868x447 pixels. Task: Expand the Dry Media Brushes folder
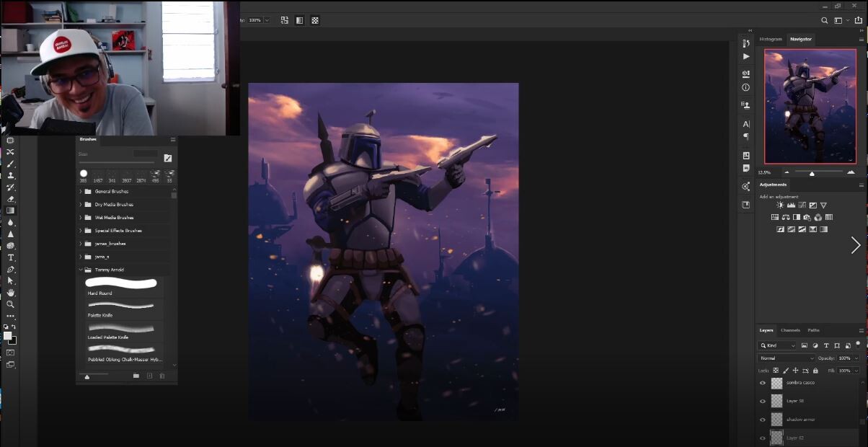(x=80, y=205)
